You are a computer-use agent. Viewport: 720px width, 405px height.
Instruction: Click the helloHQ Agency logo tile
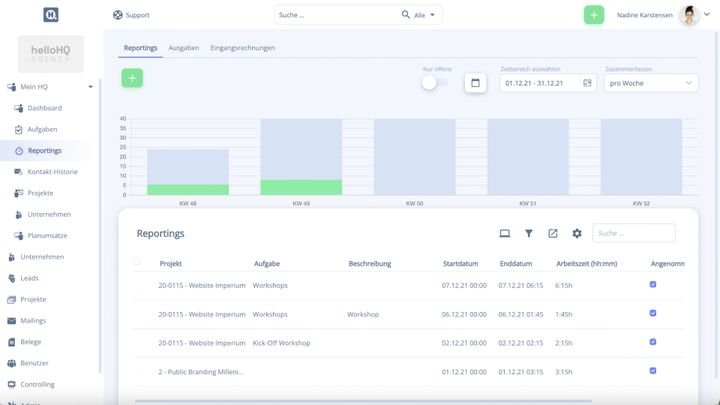[51, 54]
